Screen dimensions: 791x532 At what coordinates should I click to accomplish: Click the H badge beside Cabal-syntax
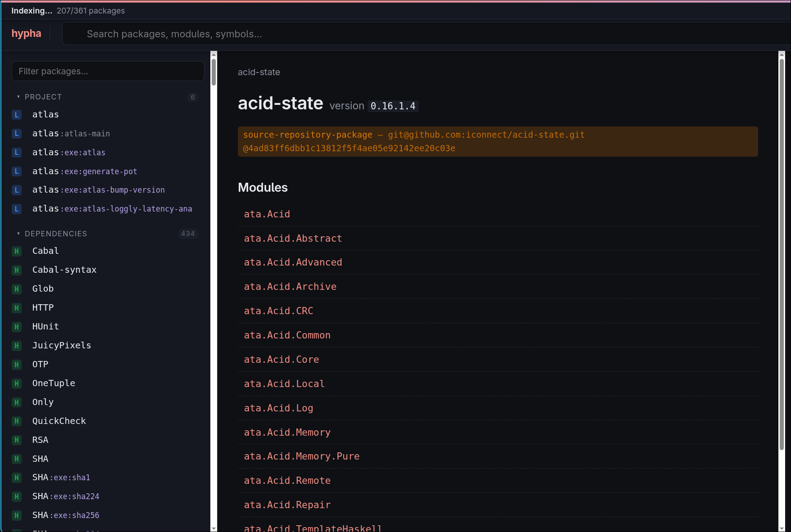pos(17,270)
